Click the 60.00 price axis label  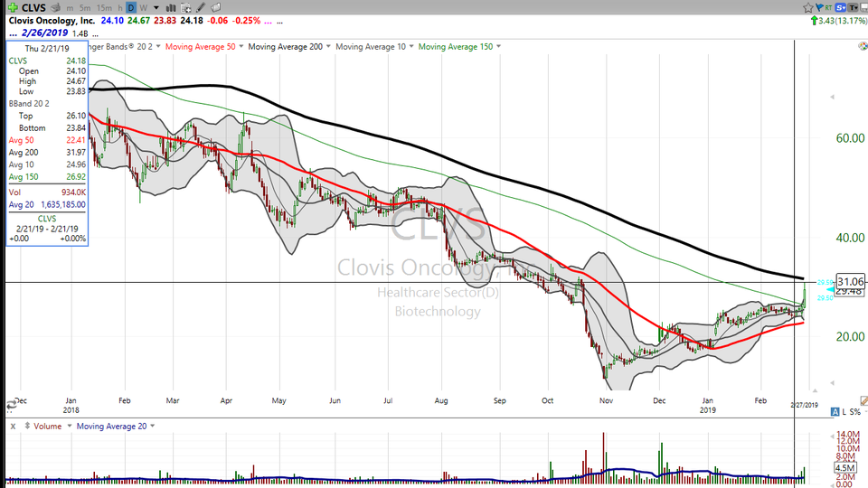[850, 138]
